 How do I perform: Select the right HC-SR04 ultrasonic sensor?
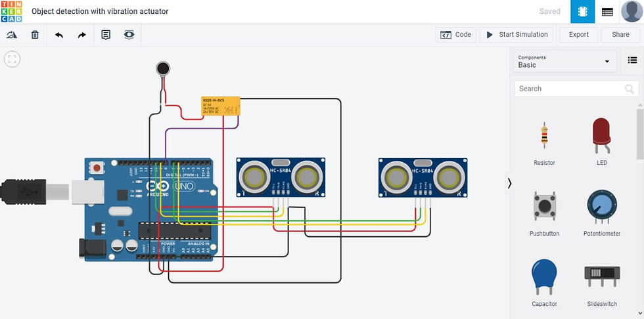tap(423, 177)
